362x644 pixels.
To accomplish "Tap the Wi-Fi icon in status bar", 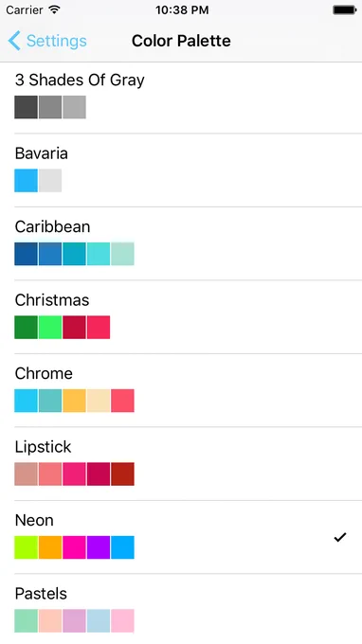I will click(54, 9).
